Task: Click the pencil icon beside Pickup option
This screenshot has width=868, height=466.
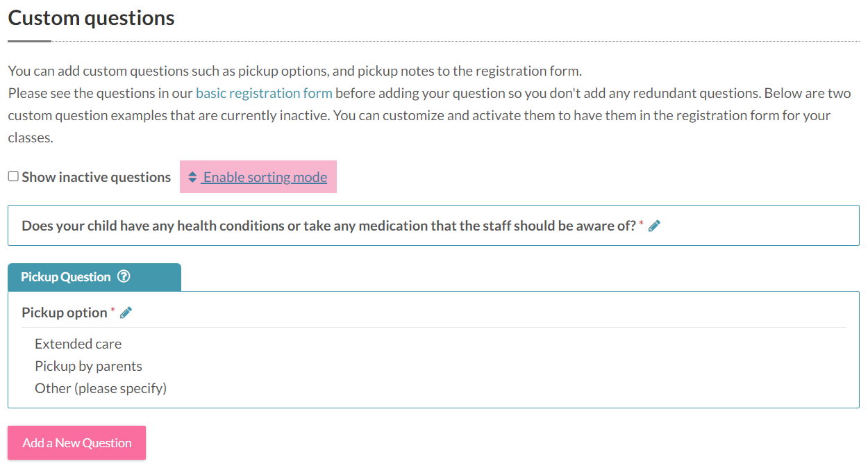Action: coord(126,313)
